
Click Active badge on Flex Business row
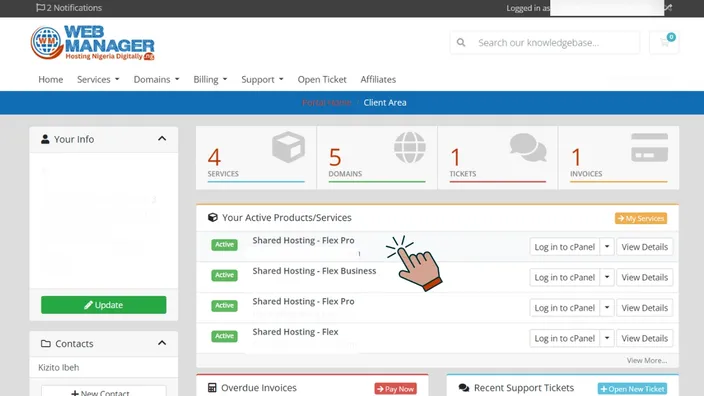click(224, 275)
